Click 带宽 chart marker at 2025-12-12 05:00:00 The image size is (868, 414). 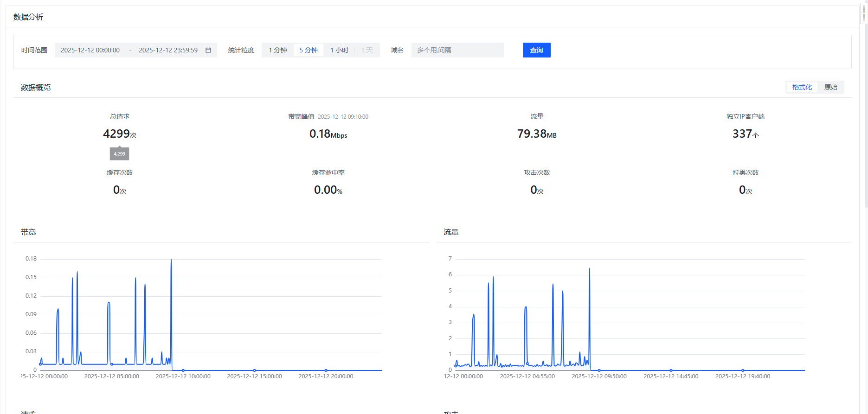[111, 364]
